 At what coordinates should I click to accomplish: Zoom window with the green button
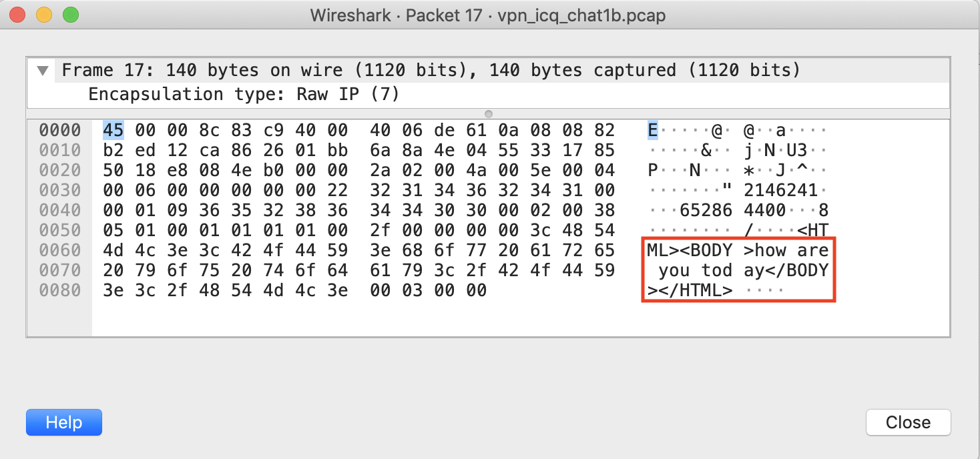[x=70, y=15]
